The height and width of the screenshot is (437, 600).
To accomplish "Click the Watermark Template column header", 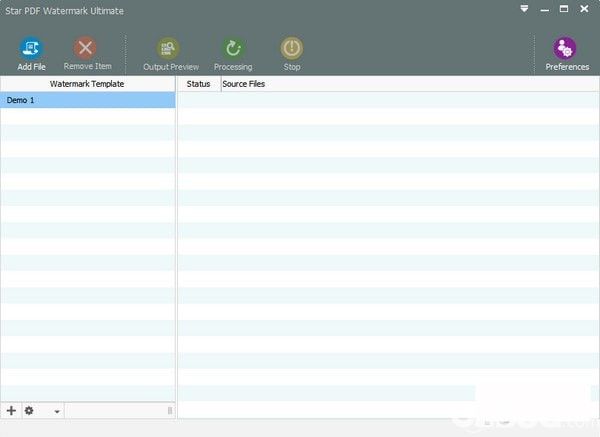I will pos(88,84).
